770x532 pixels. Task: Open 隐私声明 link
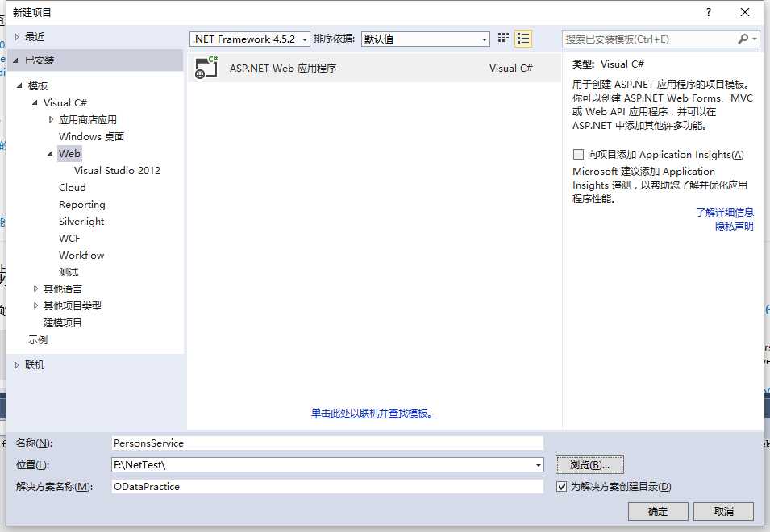point(735,227)
